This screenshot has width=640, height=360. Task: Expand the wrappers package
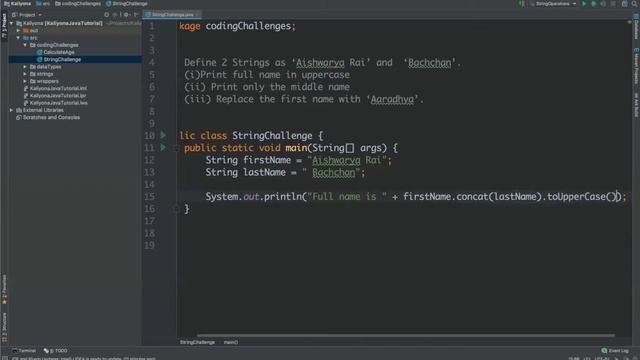click(x=25, y=81)
